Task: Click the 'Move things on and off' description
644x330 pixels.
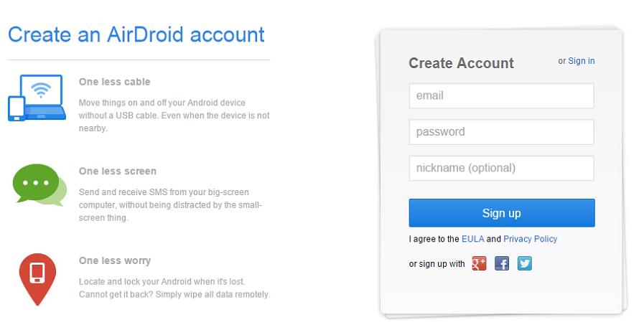Action: point(174,115)
